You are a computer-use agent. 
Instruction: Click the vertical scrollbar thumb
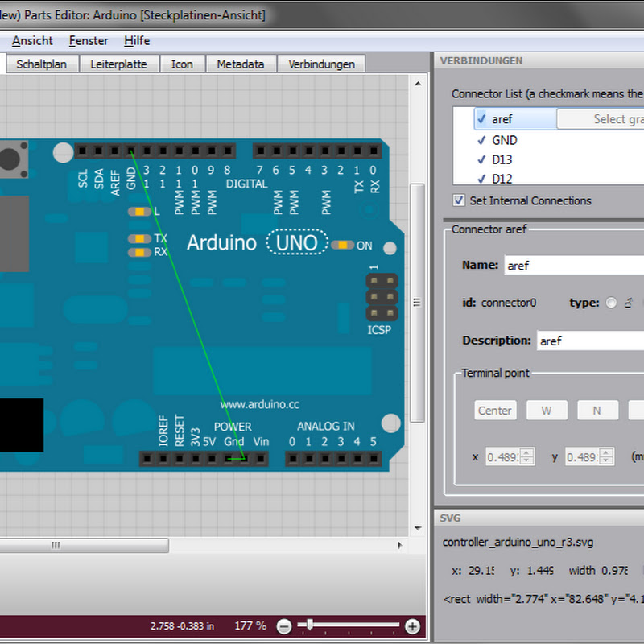tap(418, 303)
